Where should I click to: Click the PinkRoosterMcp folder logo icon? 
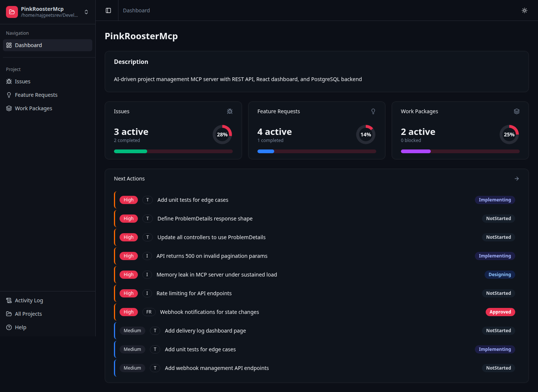12,12
